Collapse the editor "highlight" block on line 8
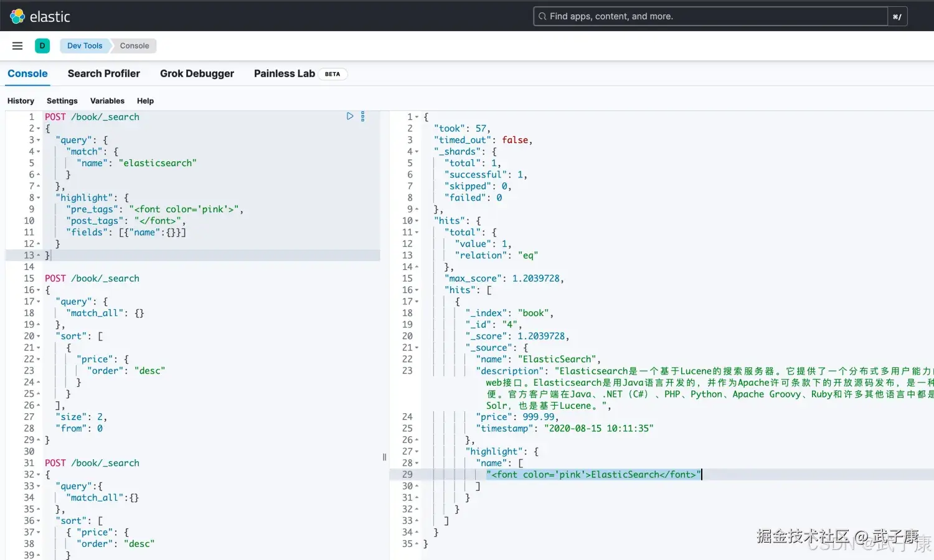The width and height of the screenshot is (934, 560). 39,198
